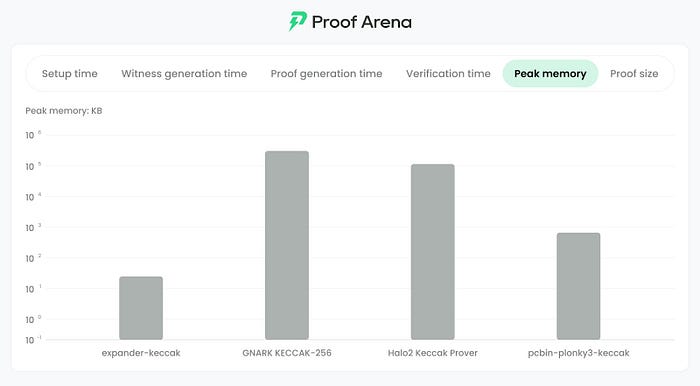700x386 pixels.
Task: Click the pcbin-plonky3-keccak axis label
Action: (579, 353)
